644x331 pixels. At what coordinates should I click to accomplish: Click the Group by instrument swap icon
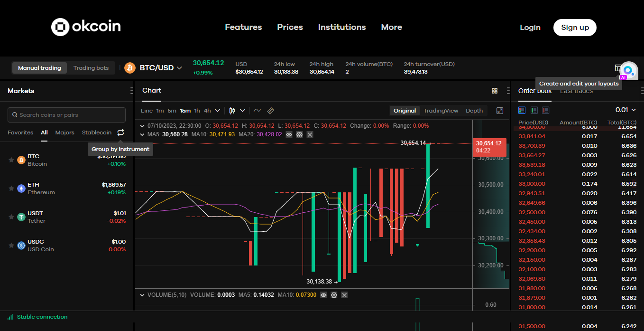(x=120, y=132)
